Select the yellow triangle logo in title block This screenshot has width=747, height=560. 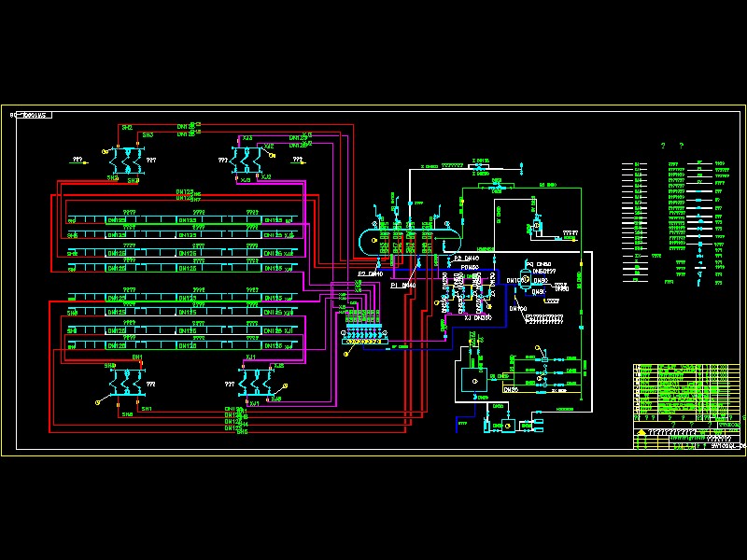click(x=641, y=433)
